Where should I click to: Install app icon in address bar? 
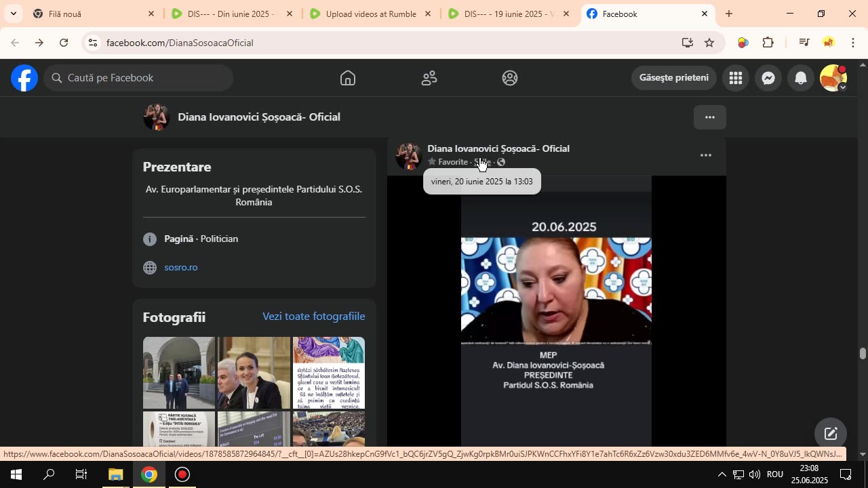tap(688, 43)
